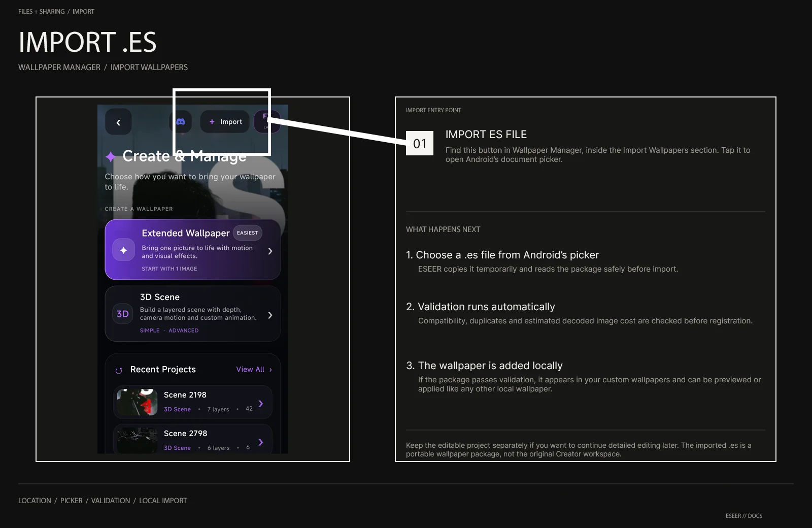Select the Scene 2798 title

tap(186, 434)
